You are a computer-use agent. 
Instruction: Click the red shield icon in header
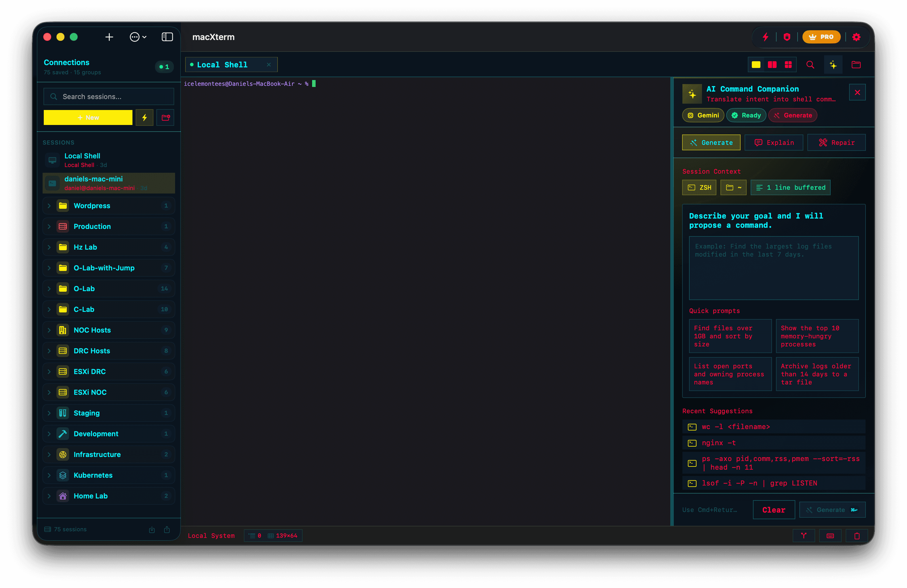787,37
